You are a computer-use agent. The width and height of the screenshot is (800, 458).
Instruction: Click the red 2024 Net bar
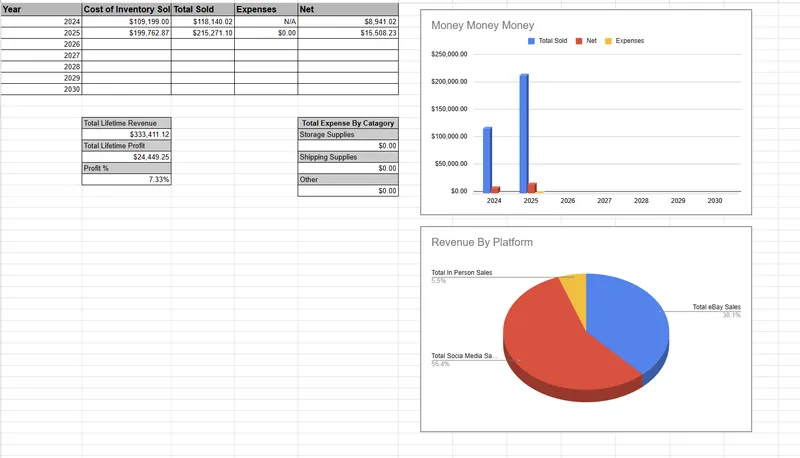point(495,190)
